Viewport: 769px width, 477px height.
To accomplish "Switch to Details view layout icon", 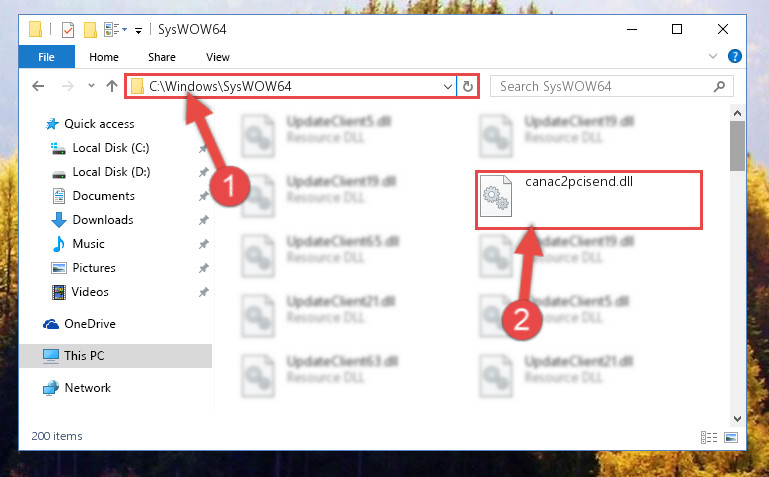I will 709,437.
